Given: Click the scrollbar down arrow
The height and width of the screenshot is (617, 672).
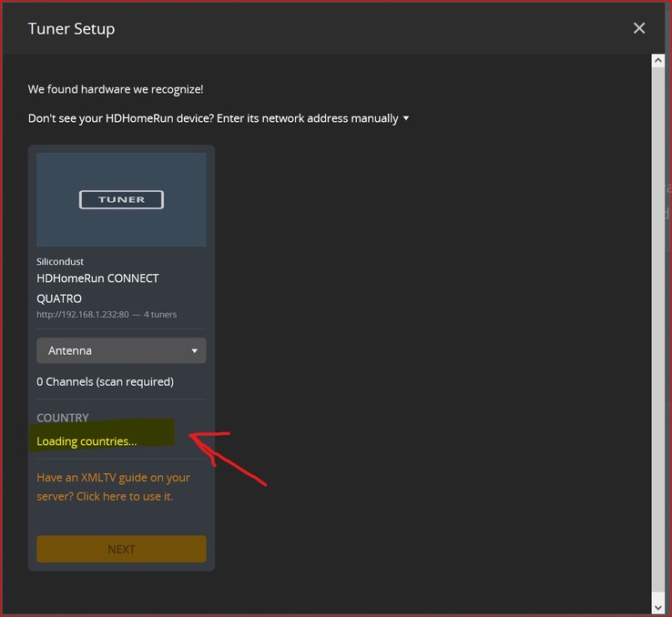Looking at the screenshot, I should click(x=657, y=607).
